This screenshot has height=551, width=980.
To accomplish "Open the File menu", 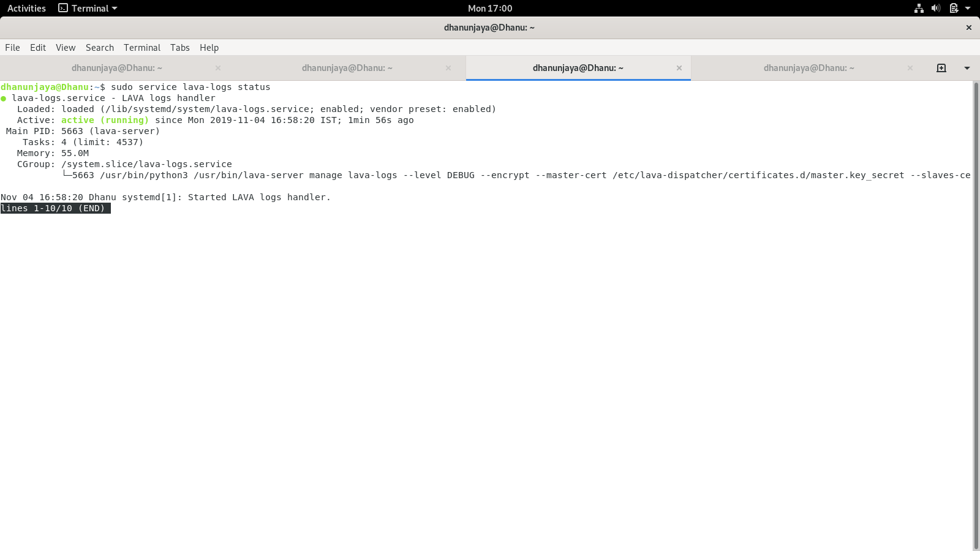I will point(12,48).
